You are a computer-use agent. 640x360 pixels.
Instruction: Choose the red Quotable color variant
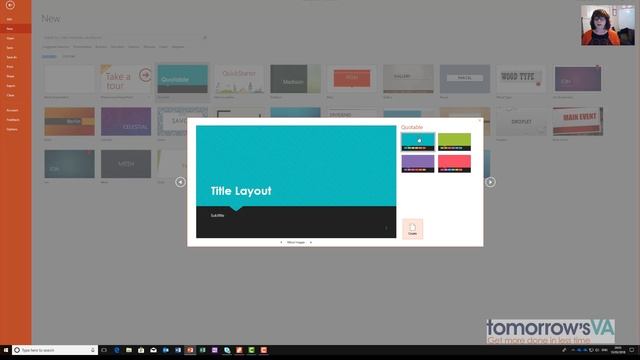454,164
